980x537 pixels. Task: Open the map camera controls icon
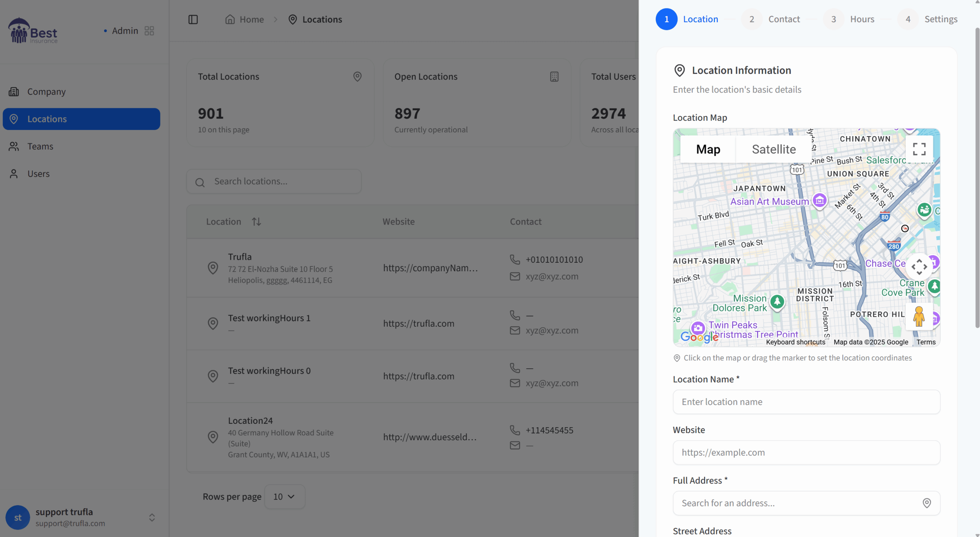919,267
